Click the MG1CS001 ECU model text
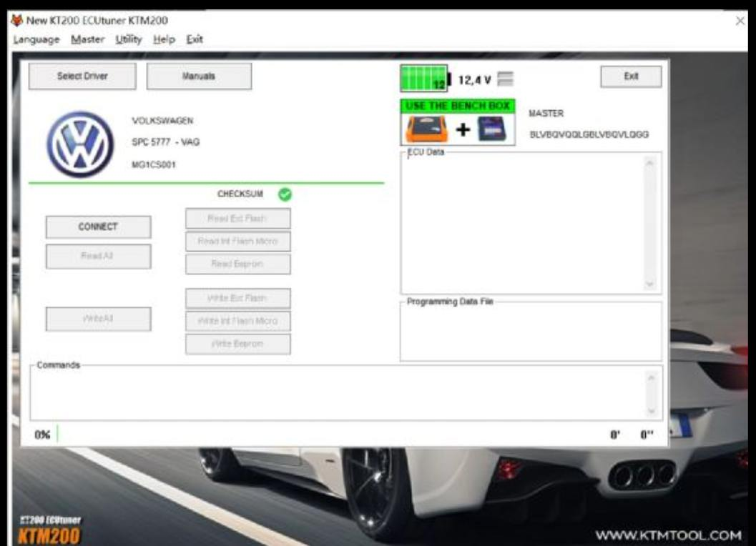This screenshot has height=546, width=756. tap(154, 165)
